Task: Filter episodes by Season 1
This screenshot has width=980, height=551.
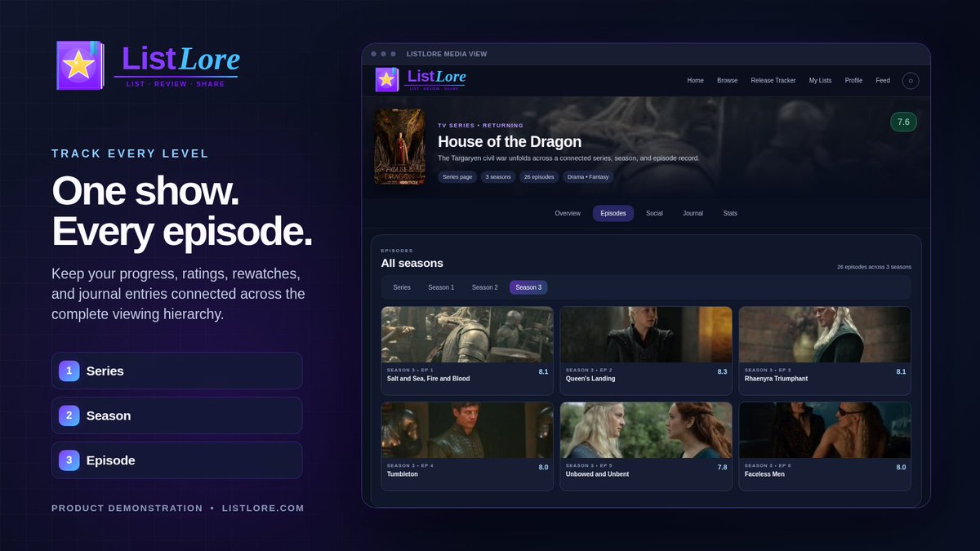Action: tap(441, 287)
